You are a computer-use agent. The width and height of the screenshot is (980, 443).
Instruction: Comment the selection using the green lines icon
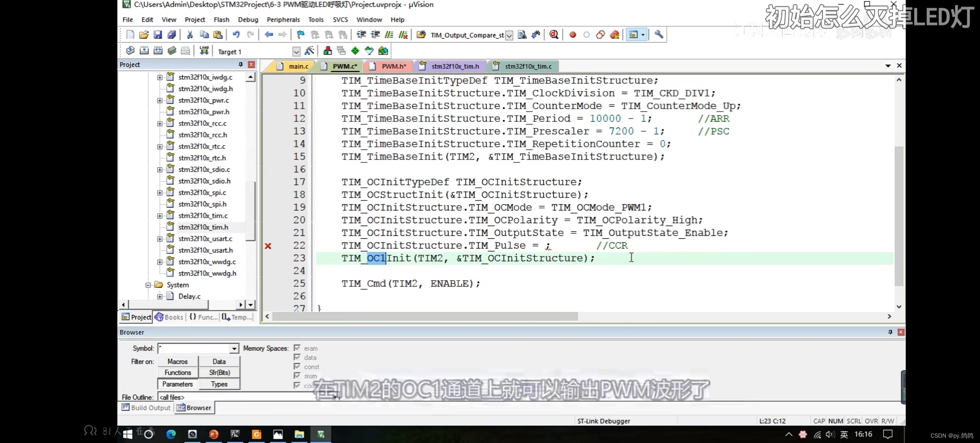(389, 35)
